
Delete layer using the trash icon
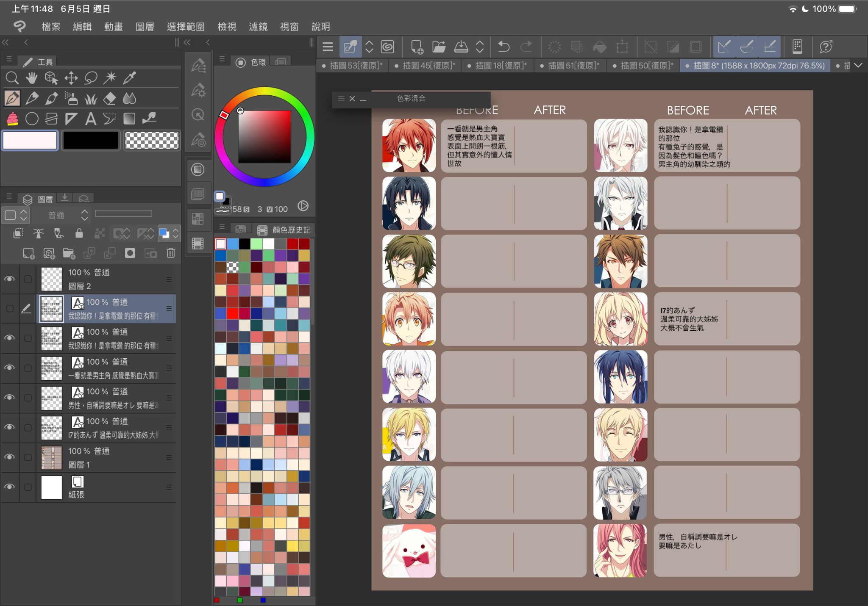(171, 253)
